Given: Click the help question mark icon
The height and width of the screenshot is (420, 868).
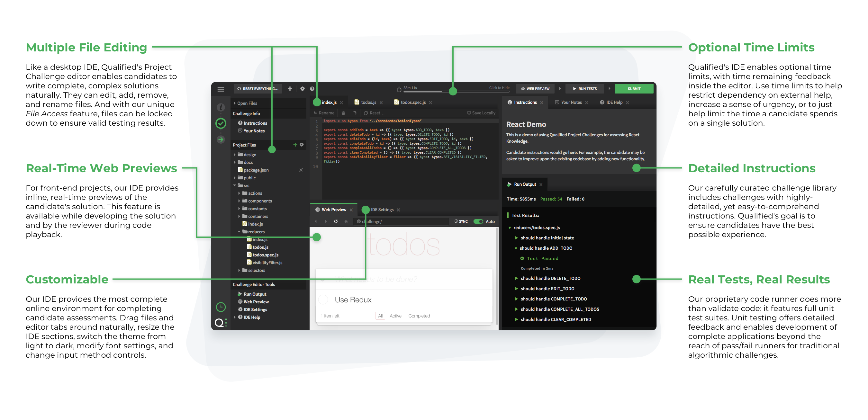Looking at the screenshot, I should (x=312, y=89).
